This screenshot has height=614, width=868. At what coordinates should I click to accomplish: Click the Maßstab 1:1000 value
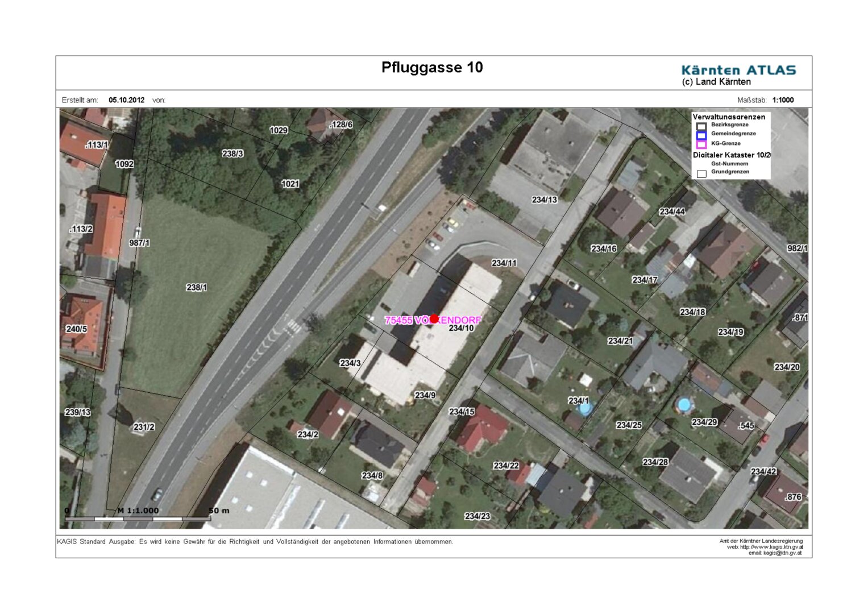783,100
